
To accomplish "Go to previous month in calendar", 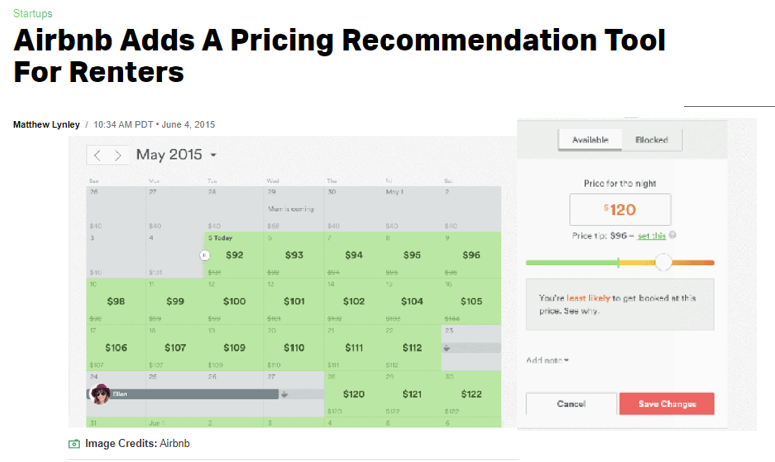I will (x=97, y=155).
